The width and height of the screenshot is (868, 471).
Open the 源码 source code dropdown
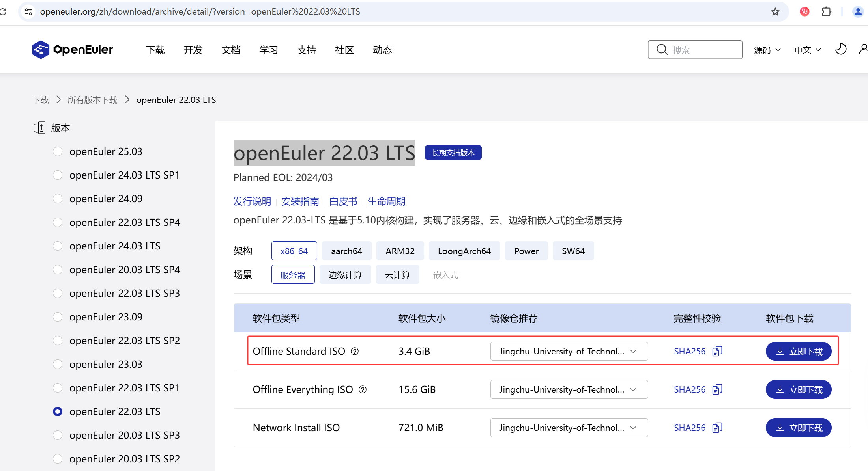pyautogui.click(x=767, y=50)
